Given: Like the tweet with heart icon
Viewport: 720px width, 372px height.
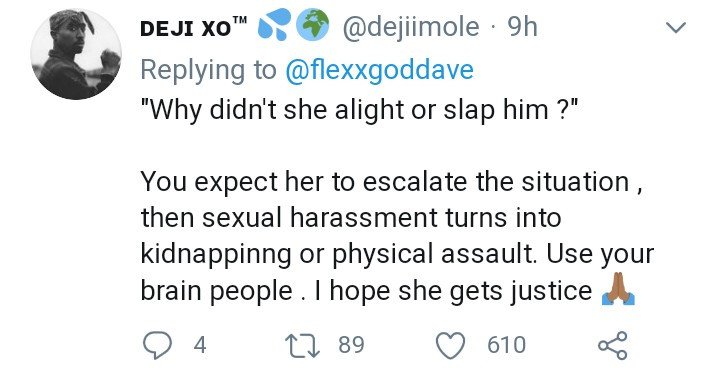Looking at the screenshot, I should click(450, 345).
